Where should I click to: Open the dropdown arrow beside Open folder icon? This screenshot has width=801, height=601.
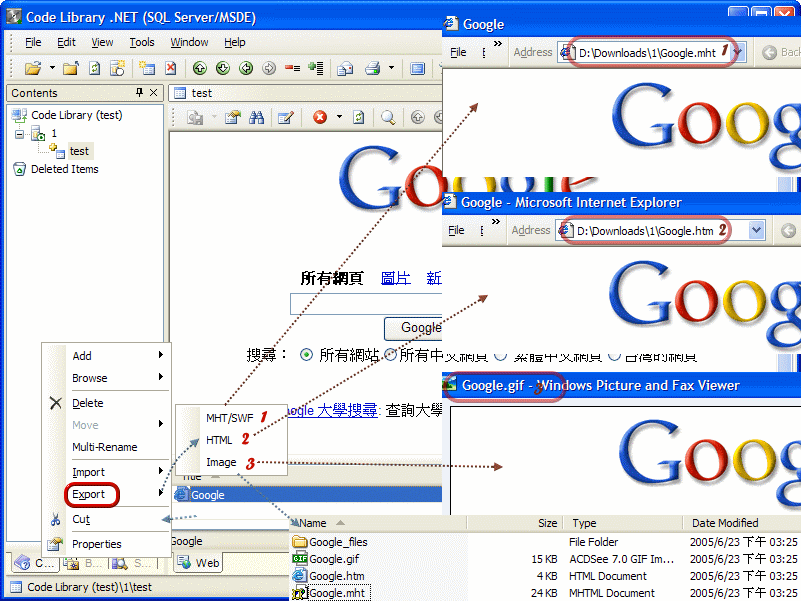[52, 67]
